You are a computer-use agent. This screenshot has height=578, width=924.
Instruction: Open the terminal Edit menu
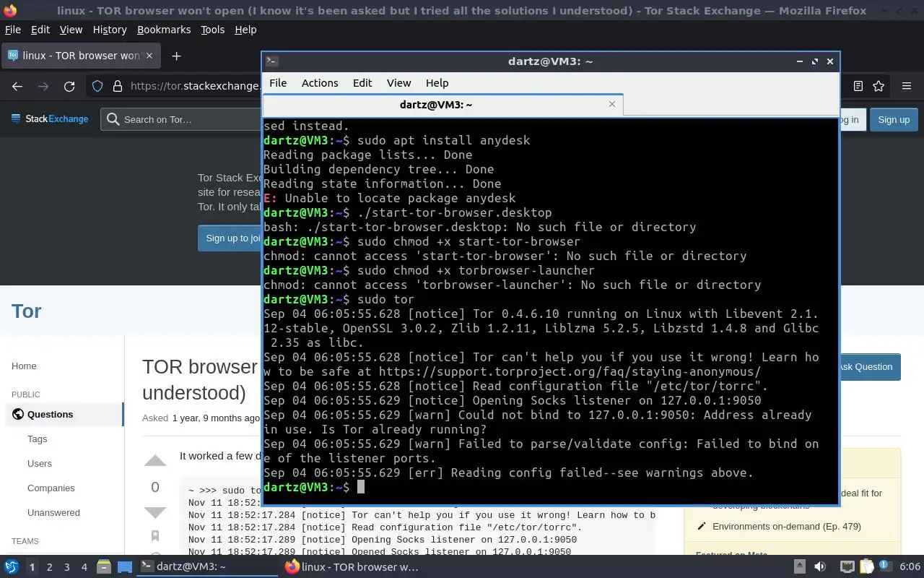coord(362,83)
